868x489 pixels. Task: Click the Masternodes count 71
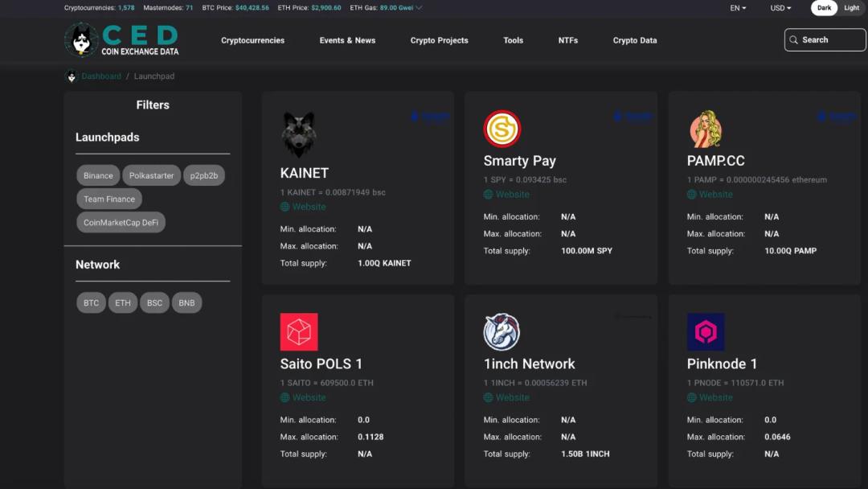coord(190,8)
